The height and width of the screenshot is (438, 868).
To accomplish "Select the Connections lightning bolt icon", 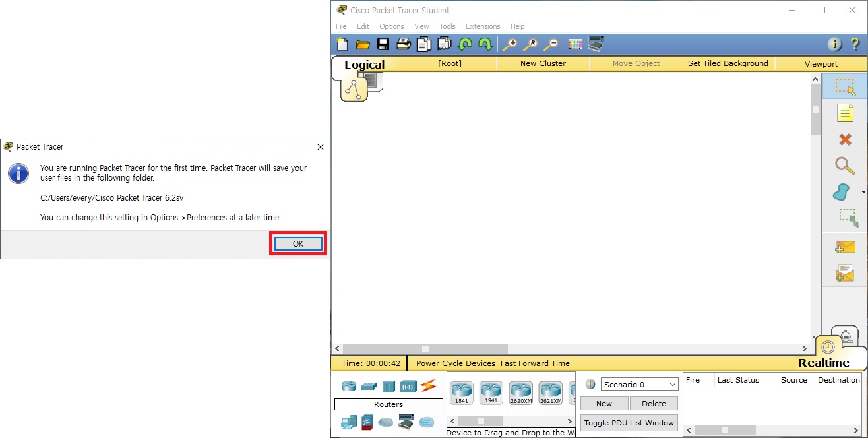I will [x=428, y=386].
